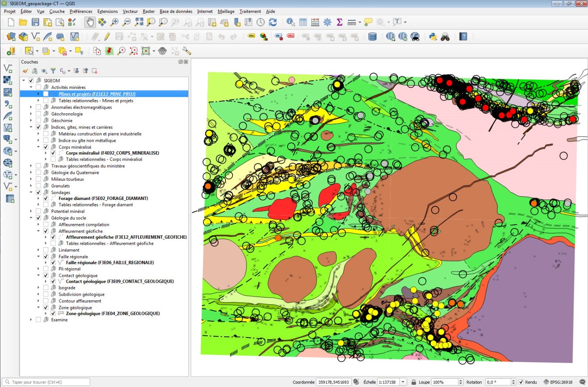Open the log messages icon in status bar

point(582,382)
